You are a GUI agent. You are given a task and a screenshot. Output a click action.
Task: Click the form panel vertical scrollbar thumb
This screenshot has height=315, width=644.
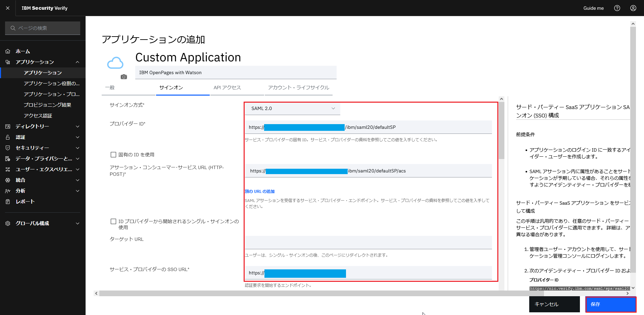(x=501, y=131)
